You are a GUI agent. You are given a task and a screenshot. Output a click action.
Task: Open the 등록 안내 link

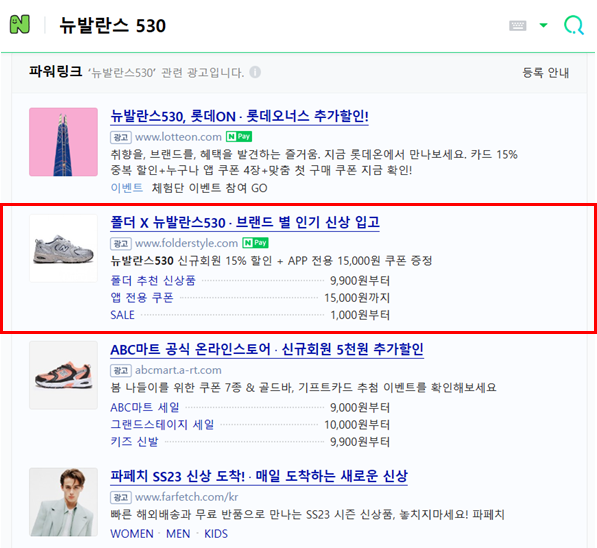pos(546,72)
